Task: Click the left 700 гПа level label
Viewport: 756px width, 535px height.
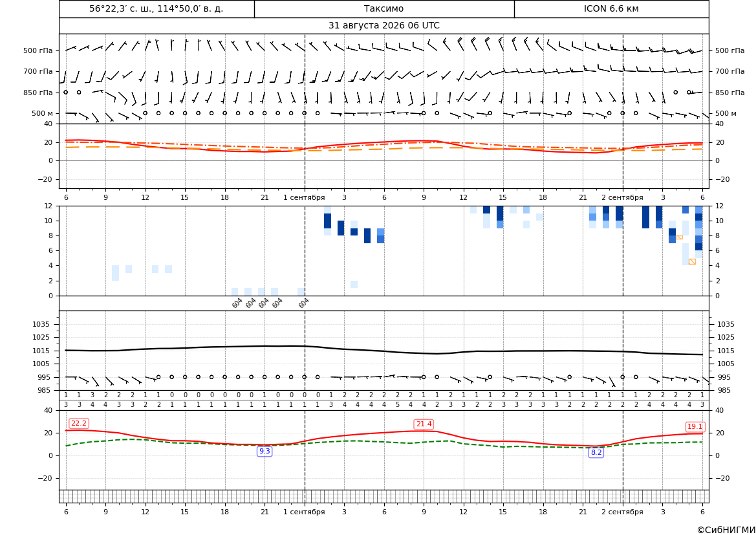Action: pos(38,71)
